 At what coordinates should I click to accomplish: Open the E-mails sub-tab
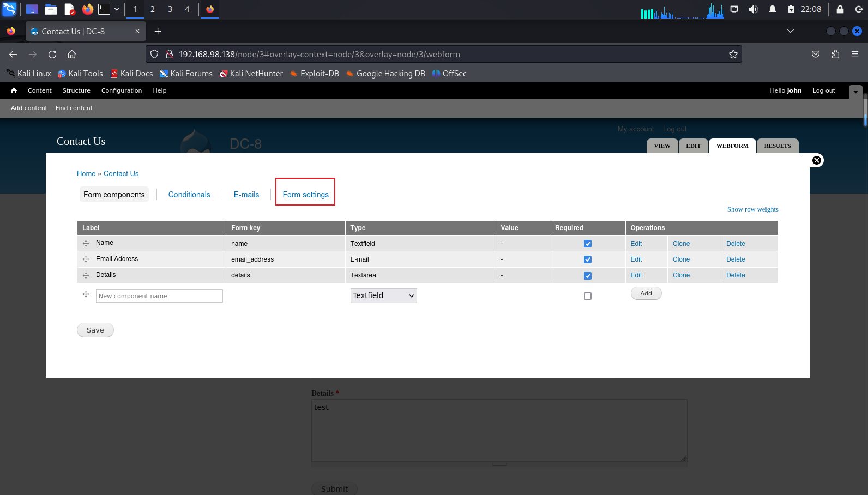pos(246,195)
